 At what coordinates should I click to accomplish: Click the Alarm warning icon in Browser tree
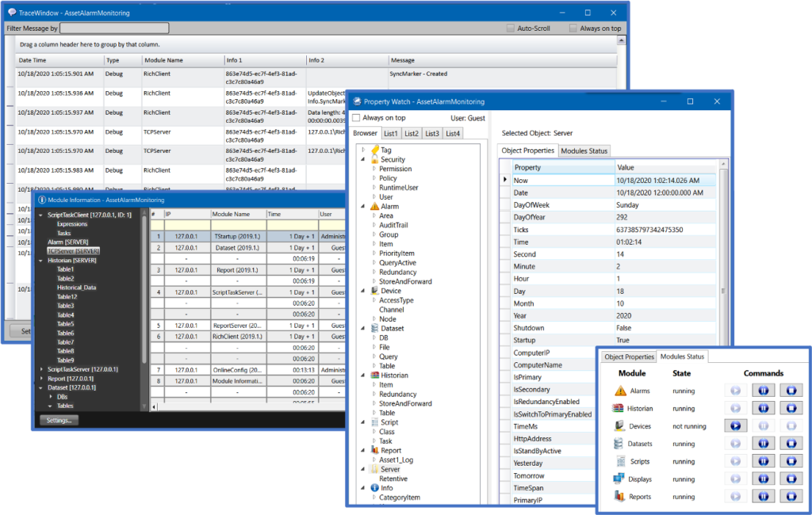[374, 206]
